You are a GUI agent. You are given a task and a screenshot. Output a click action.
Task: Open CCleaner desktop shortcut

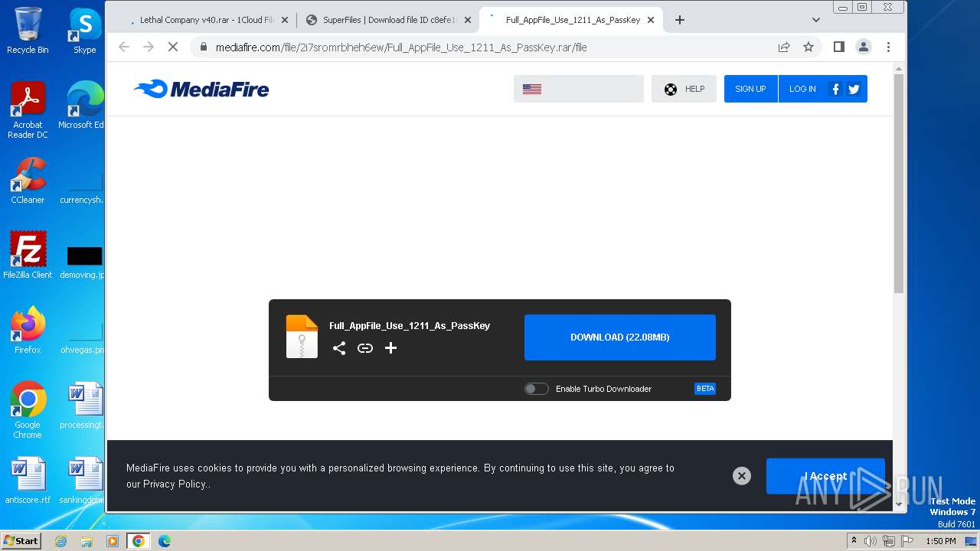[28, 180]
